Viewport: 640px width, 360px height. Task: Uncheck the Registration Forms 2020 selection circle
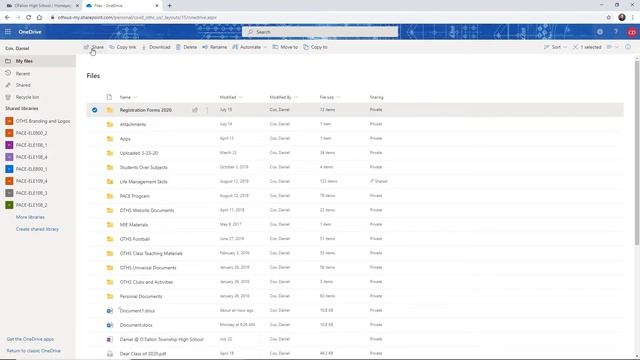(95, 110)
